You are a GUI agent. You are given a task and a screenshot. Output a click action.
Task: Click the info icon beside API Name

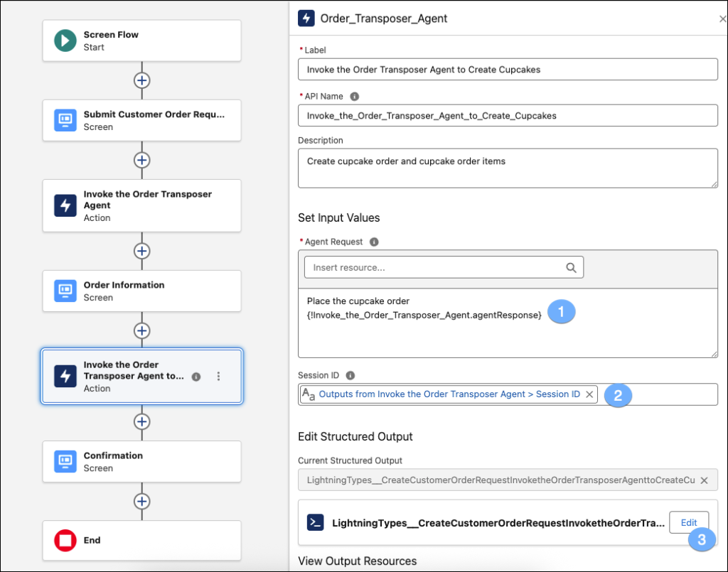tap(355, 97)
